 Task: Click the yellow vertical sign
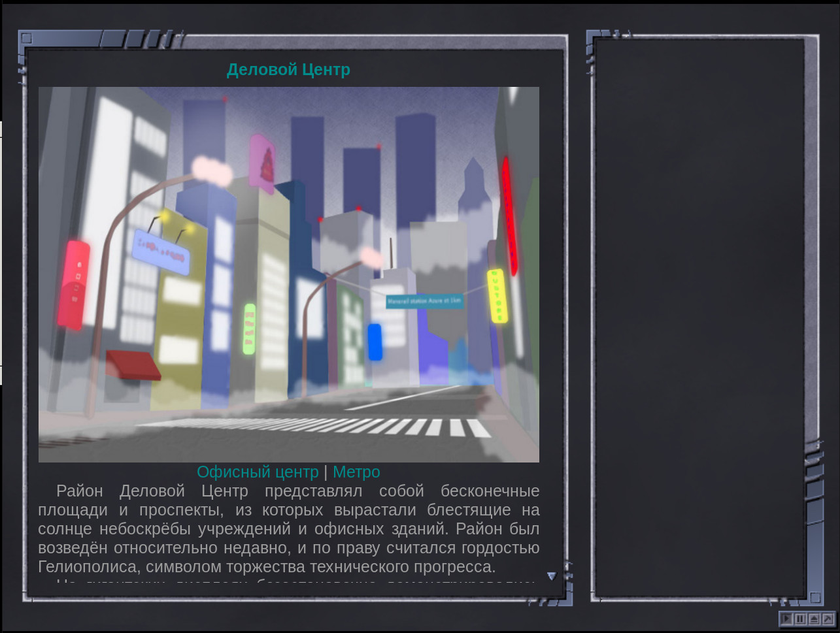pyautogui.click(x=497, y=295)
